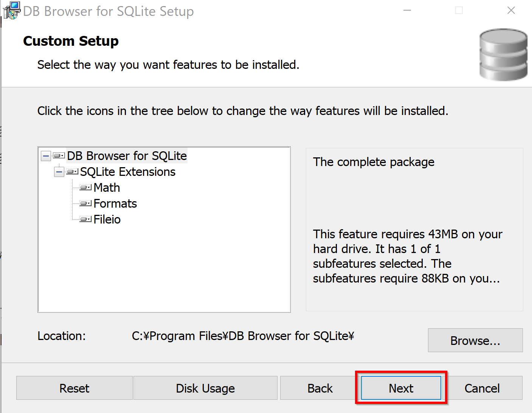Click the database cylinder logo in the header
The image size is (532, 413).
(x=503, y=54)
